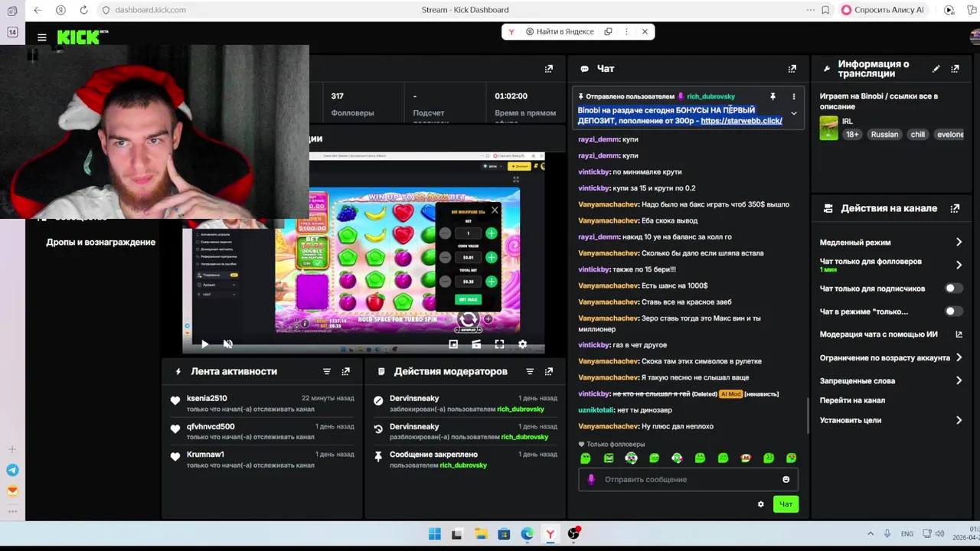Click the KICK logo
The image size is (980, 551).
point(82,37)
